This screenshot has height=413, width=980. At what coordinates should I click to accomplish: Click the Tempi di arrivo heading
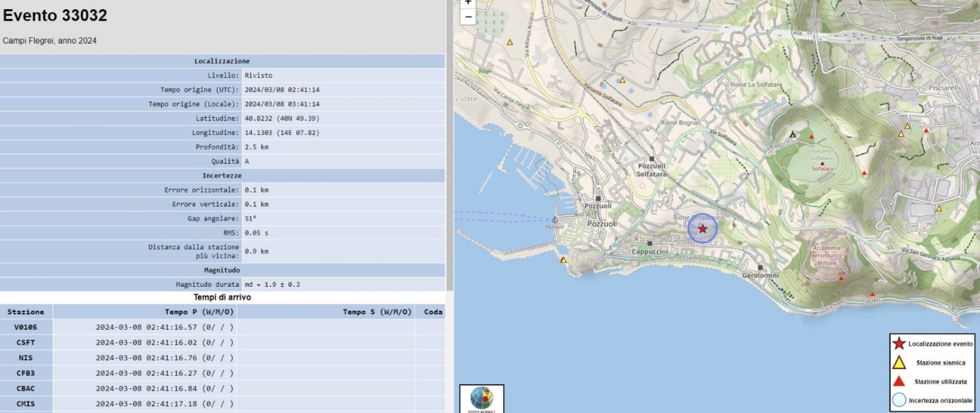(222, 297)
